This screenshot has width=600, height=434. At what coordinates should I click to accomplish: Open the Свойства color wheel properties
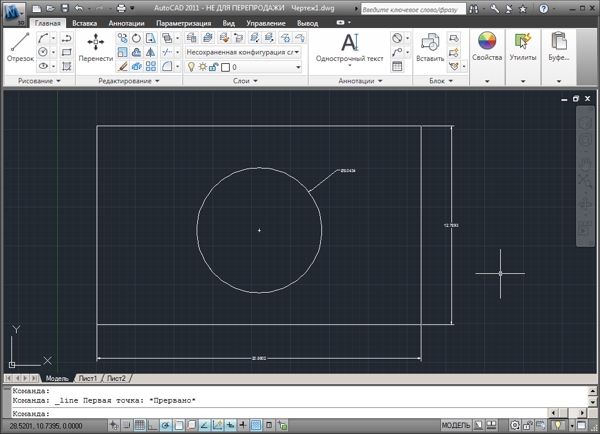point(487,46)
